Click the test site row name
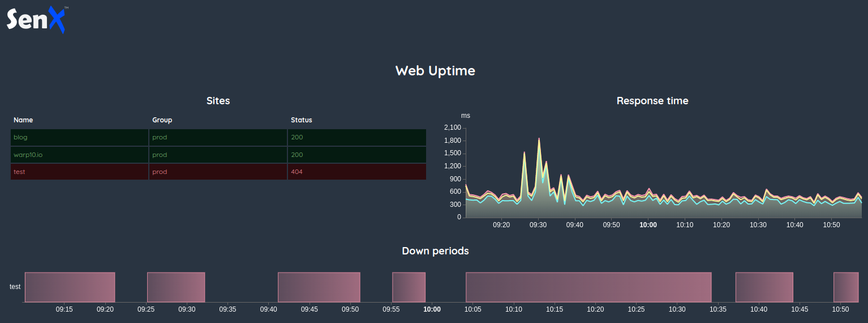 tap(19, 172)
